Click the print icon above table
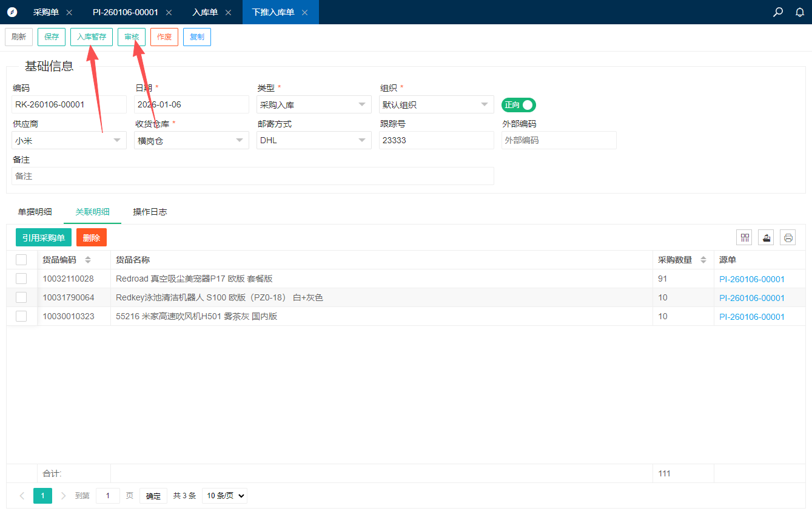 coord(788,238)
